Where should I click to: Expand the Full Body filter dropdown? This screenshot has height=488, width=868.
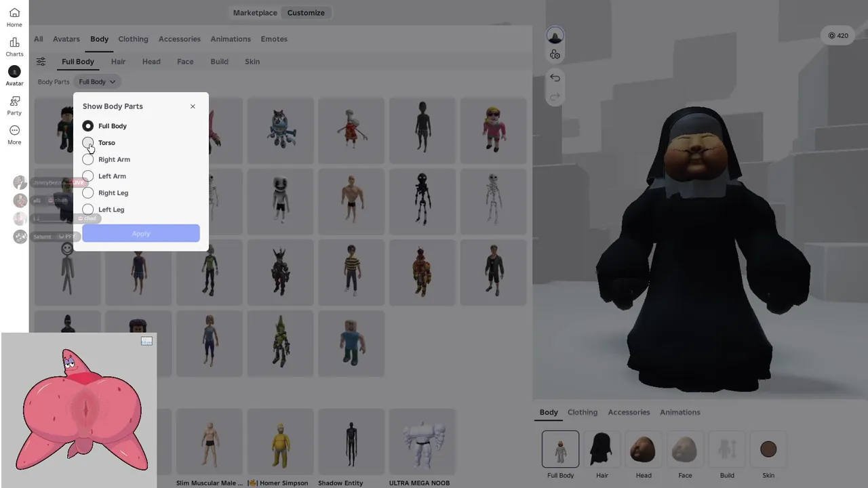pos(97,82)
